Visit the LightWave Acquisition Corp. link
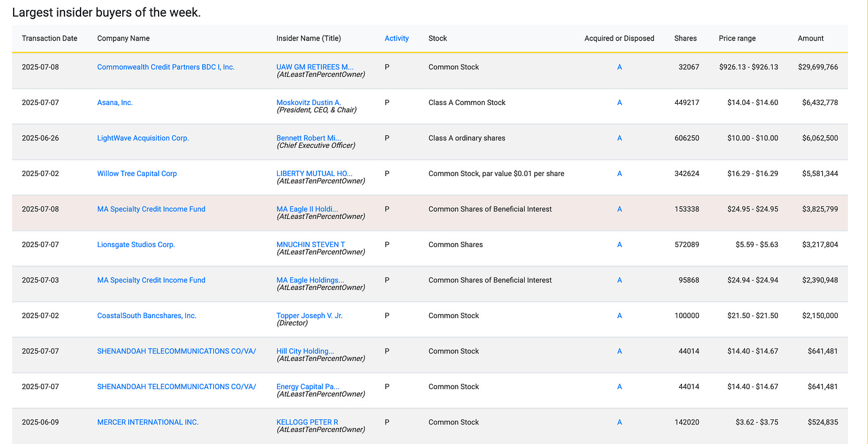The image size is (868, 444). [143, 138]
